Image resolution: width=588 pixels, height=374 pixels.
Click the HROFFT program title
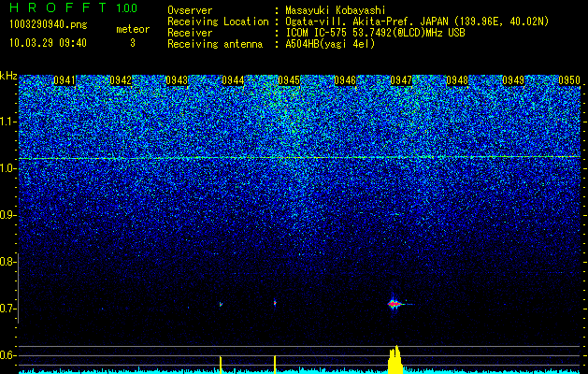tap(58, 7)
